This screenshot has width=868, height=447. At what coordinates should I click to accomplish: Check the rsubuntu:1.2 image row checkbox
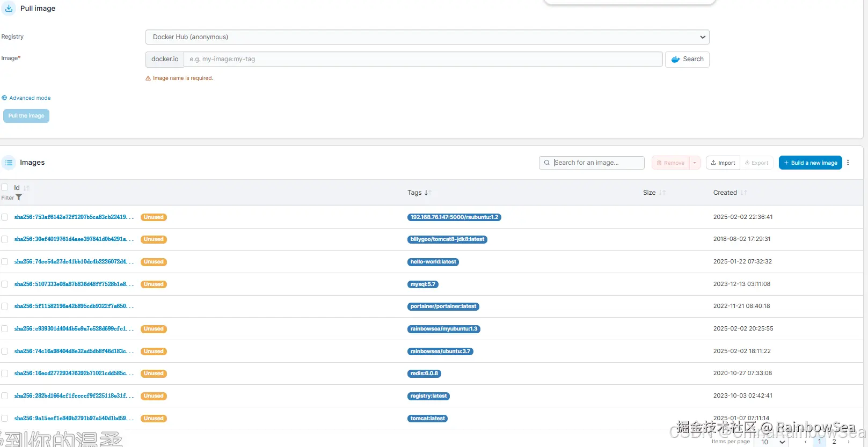(x=5, y=217)
